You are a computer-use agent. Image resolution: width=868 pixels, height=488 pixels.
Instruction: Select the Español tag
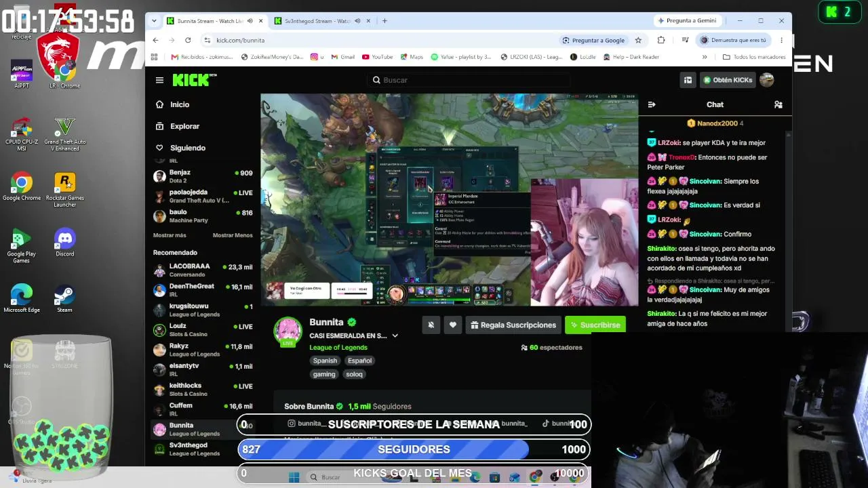click(359, 361)
